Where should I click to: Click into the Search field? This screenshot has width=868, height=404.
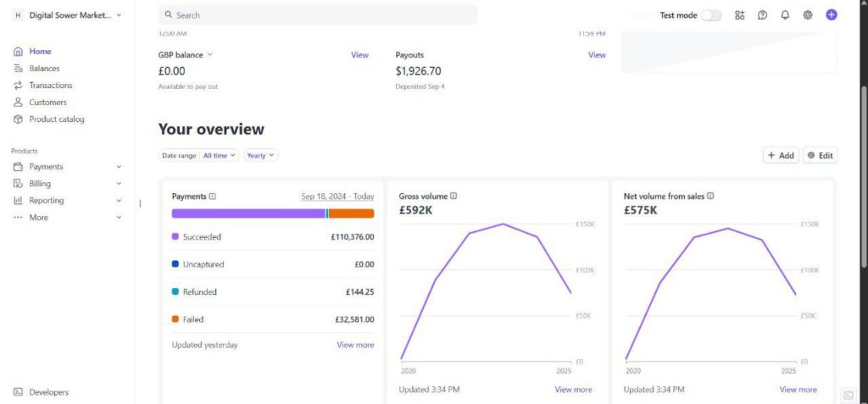point(318,15)
